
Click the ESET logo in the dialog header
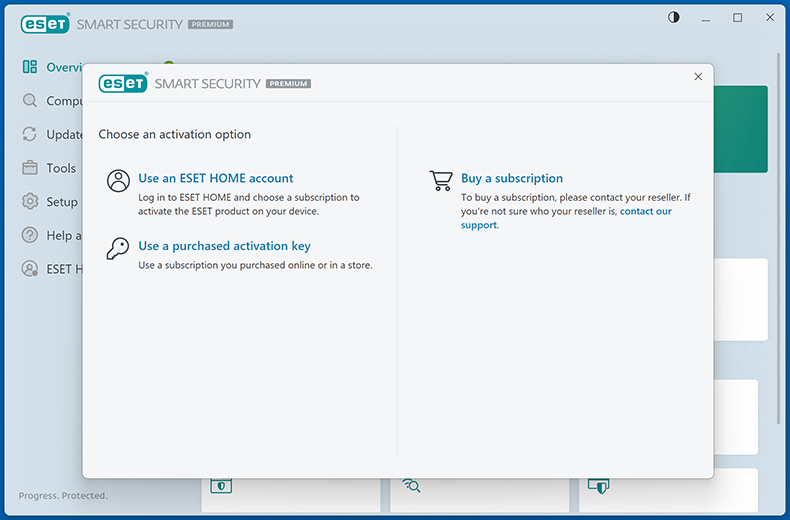[x=123, y=83]
